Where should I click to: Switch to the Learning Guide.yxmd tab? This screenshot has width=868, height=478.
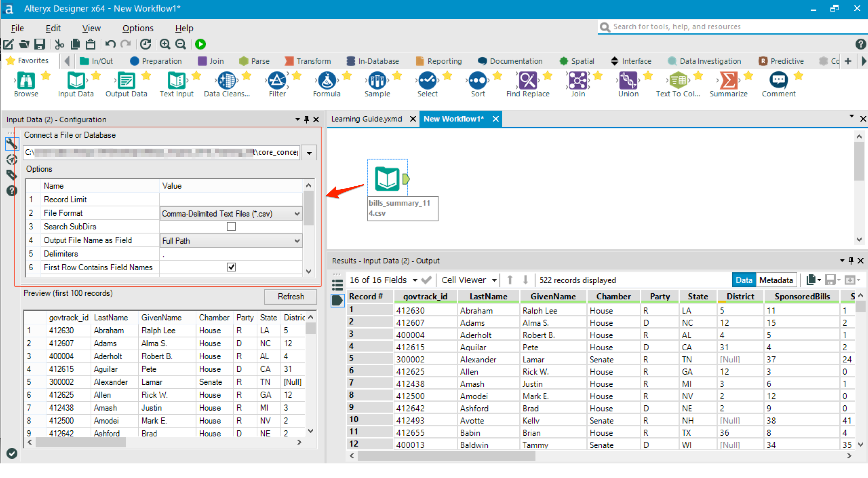click(x=366, y=119)
